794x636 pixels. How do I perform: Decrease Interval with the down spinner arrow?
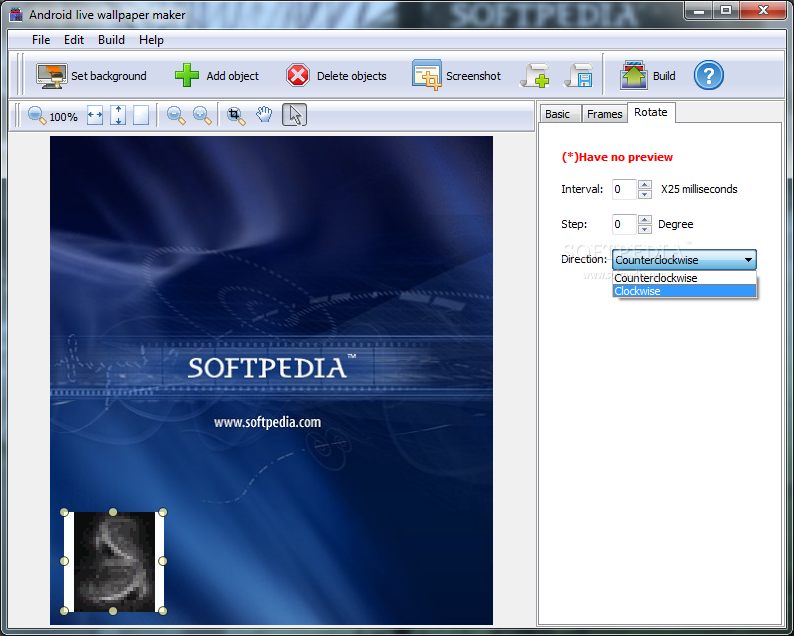[645, 194]
